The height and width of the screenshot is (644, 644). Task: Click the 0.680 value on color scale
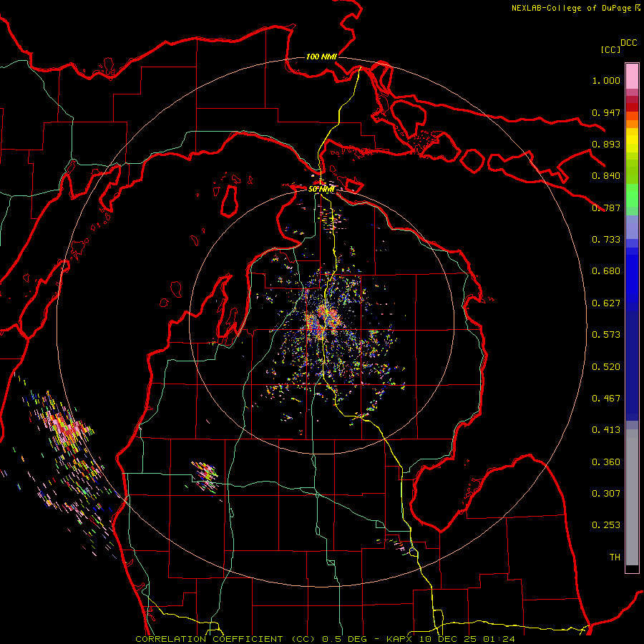(606, 271)
